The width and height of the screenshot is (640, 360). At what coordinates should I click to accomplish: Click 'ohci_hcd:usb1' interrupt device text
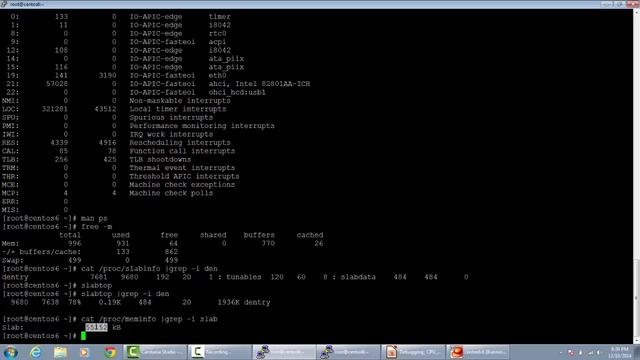[x=237, y=93]
